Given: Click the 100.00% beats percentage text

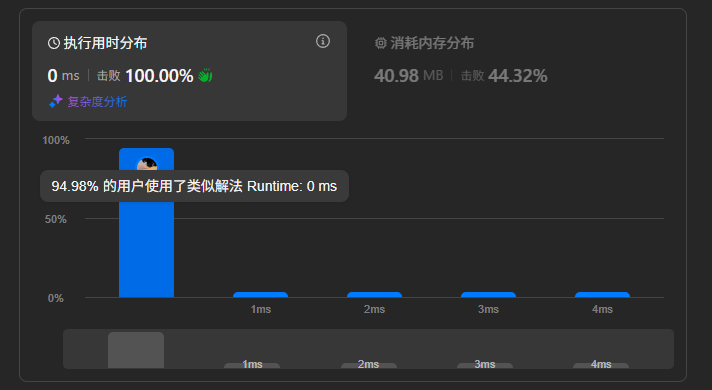Looking at the screenshot, I should tap(159, 76).
